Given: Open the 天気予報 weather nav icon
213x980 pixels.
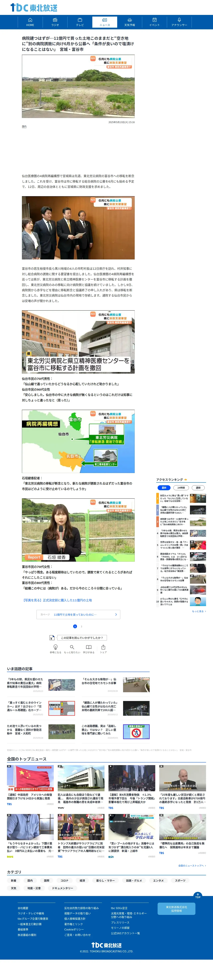Looking at the screenshot, I should coord(130,22).
